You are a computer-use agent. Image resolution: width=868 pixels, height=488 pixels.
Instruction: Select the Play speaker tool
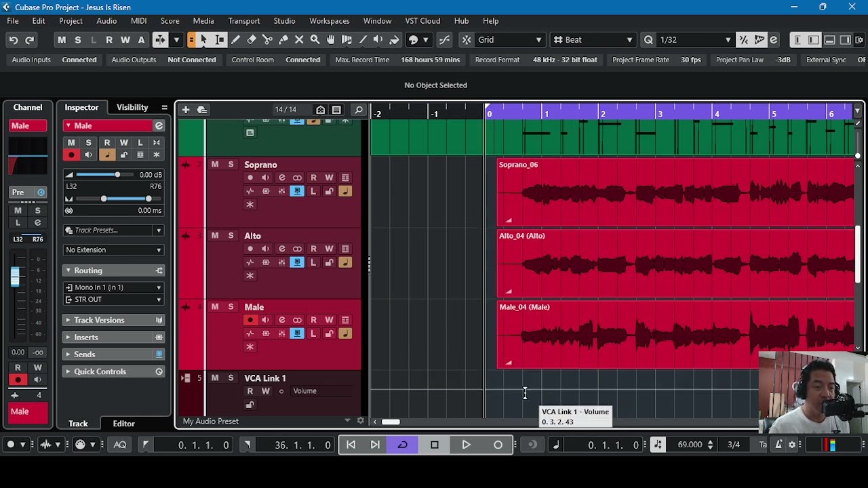378,40
